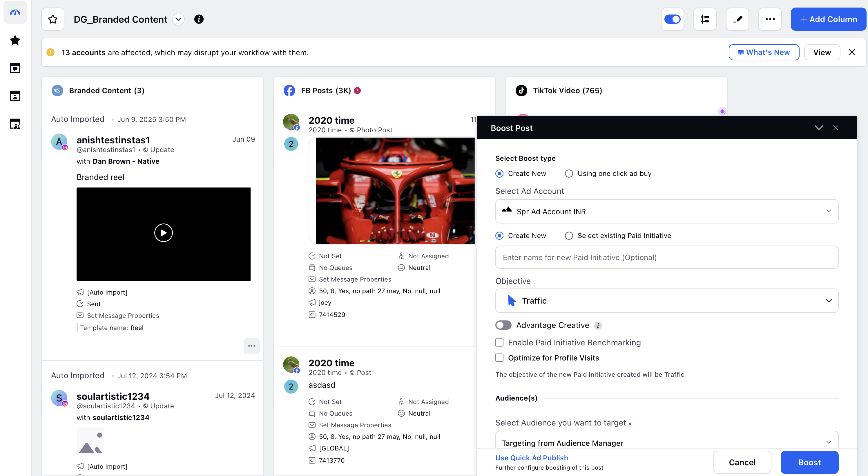Click Not Set status on asdasd post
The height and width of the screenshot is (476, 868).
tap(330, 401)
